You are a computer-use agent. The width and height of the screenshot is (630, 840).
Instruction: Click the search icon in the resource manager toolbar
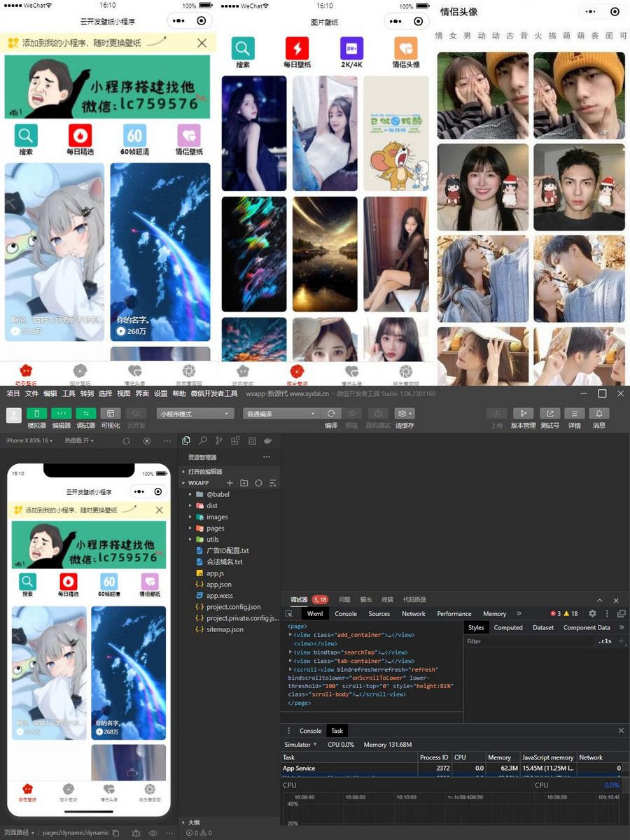point(202,440)
